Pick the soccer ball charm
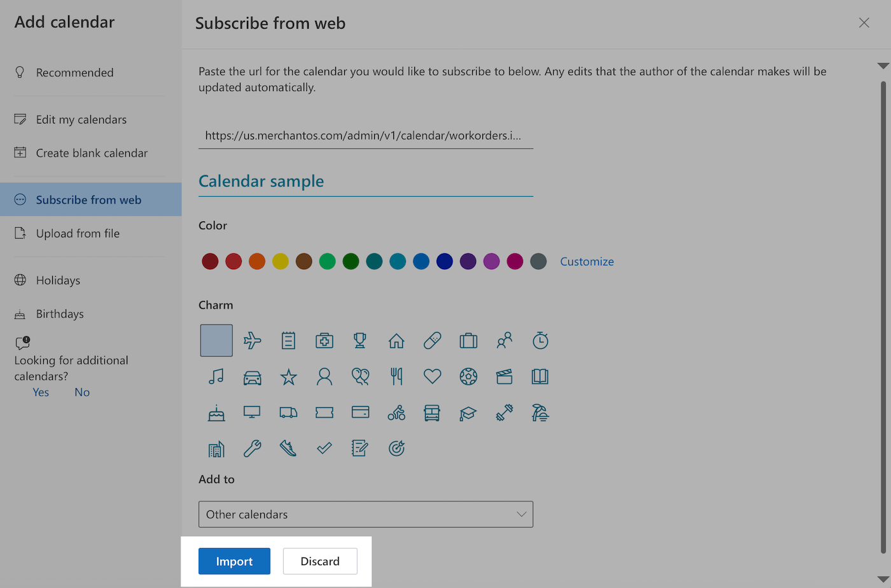891x588 pixels. (468, 377)
